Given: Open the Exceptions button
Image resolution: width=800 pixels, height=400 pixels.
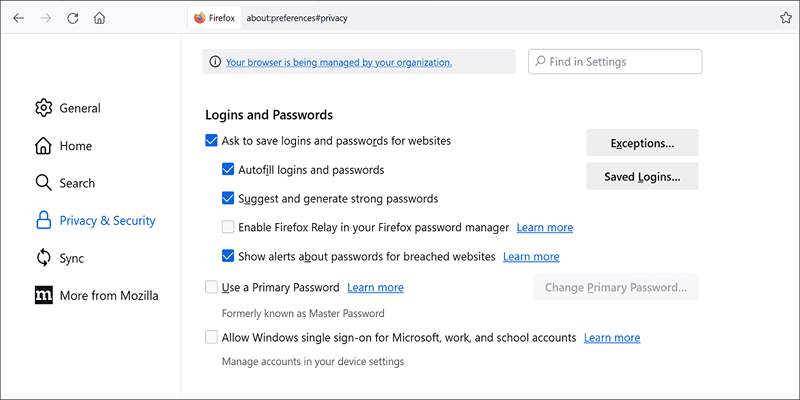Looking at the screenshot, I should click(x=642, y=143).
